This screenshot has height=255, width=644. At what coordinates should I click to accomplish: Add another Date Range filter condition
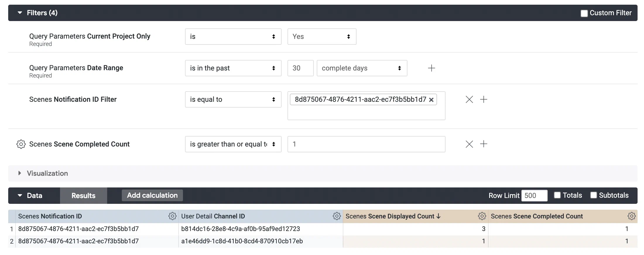tap(431, 68)
